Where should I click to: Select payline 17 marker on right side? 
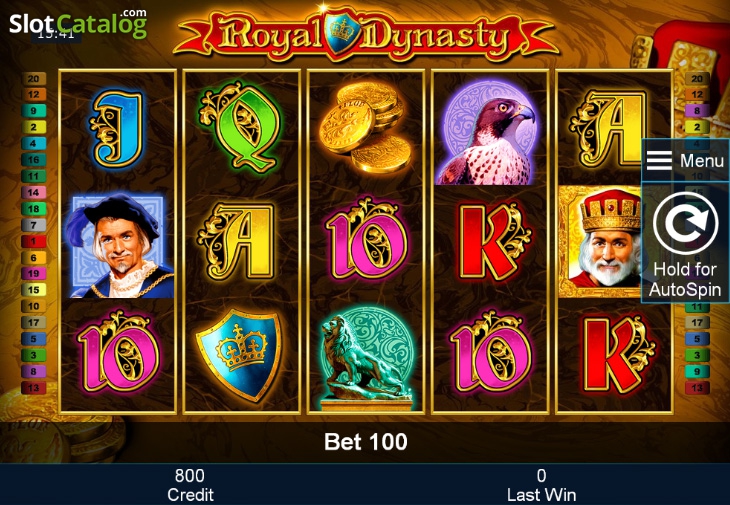pyautogui.click(x=697, y=322)
